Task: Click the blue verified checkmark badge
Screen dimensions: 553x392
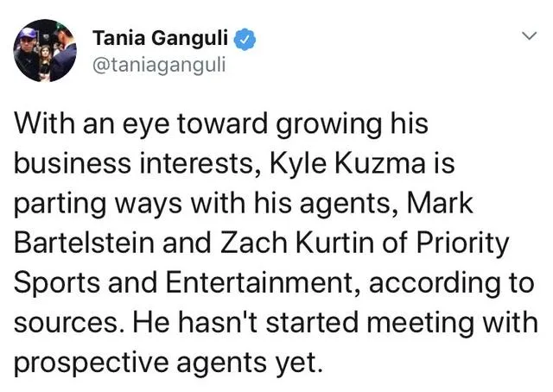Action: pos(245,39)
